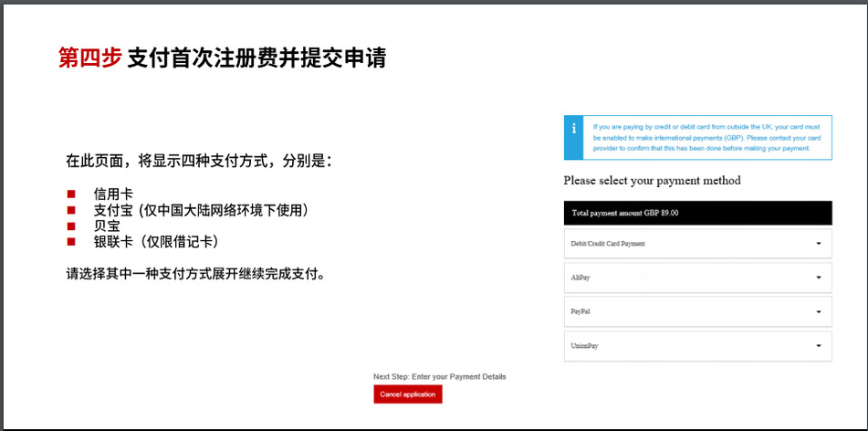868x431 pixels.
Task: Expand the UnionPay dropdown arrow
Action: tap(818, 346)
